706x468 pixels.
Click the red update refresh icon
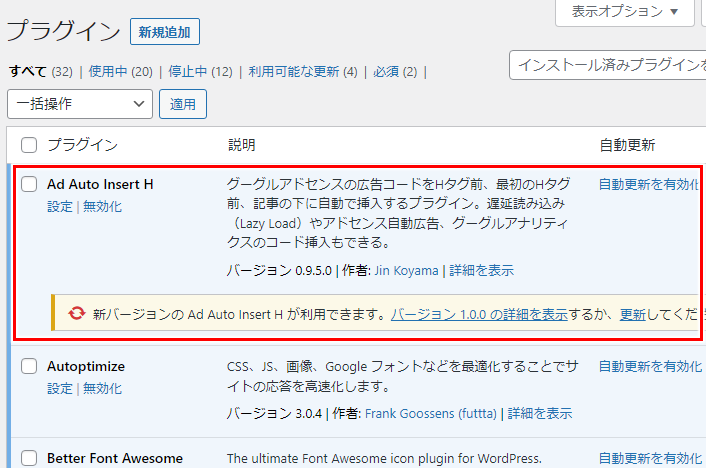77,313
